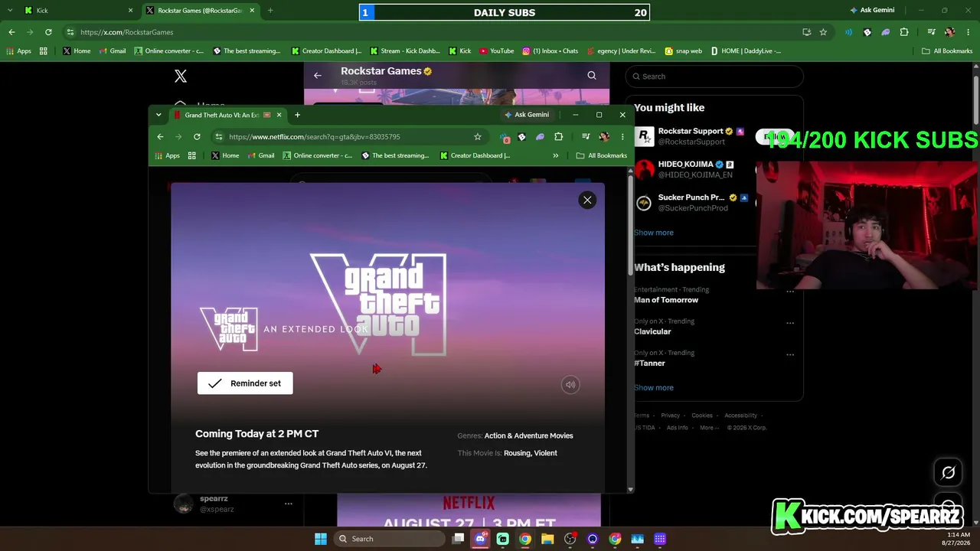Click the Windows taskbar Search box
Image resolution: width=980 pixels, height=551 pixels.
click(x=389, y=539)
